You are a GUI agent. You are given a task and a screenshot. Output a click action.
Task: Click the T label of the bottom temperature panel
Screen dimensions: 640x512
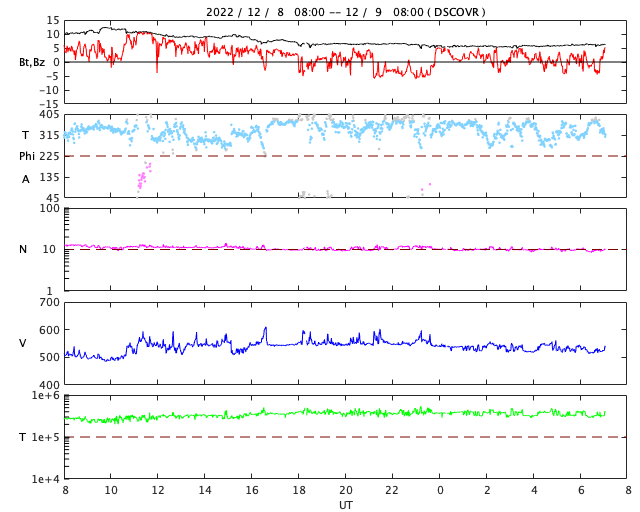pyautogui.click(x=23, y=437)
